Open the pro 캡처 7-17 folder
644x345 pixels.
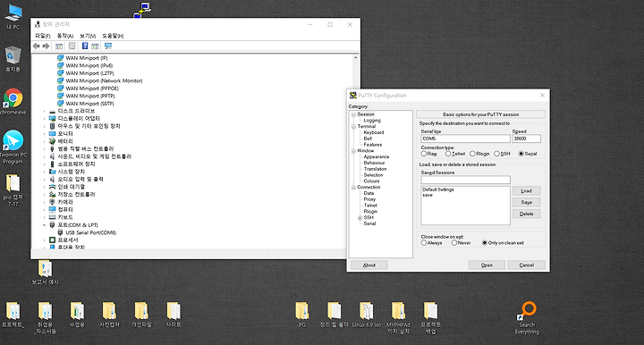13,190
